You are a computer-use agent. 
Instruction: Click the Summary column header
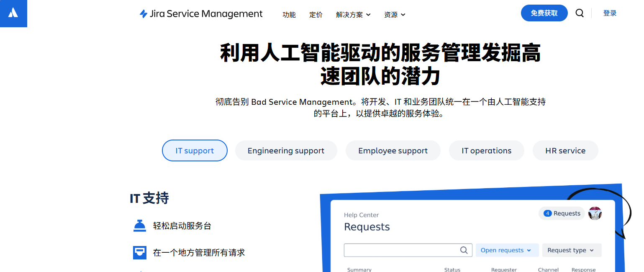pos(359,269)
